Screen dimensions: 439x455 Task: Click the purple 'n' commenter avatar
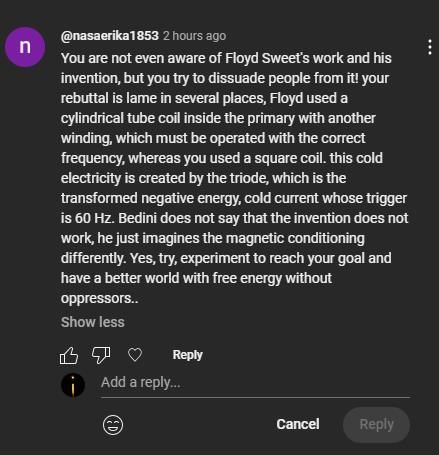click(25, 47)
